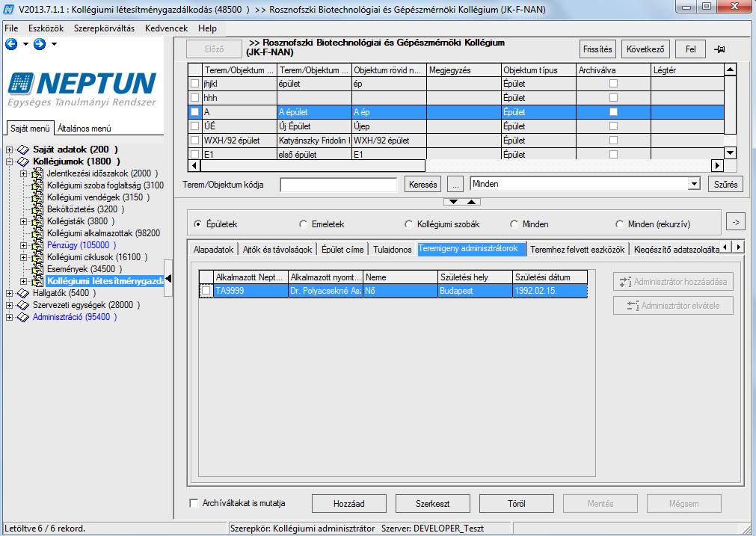This screenshot has height=536, width=756.
Task: Click the Hallgatók book icon
Action: click(23, 293)
